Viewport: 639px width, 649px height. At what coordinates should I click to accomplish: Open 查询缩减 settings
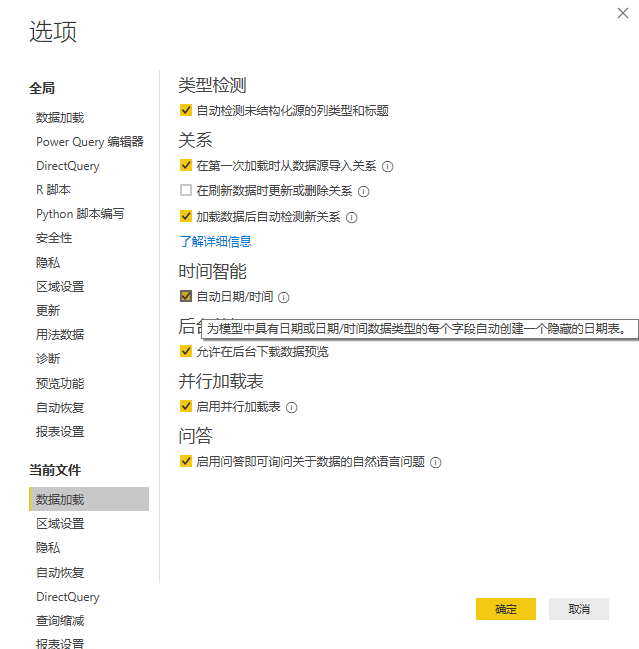pos(60,621)
